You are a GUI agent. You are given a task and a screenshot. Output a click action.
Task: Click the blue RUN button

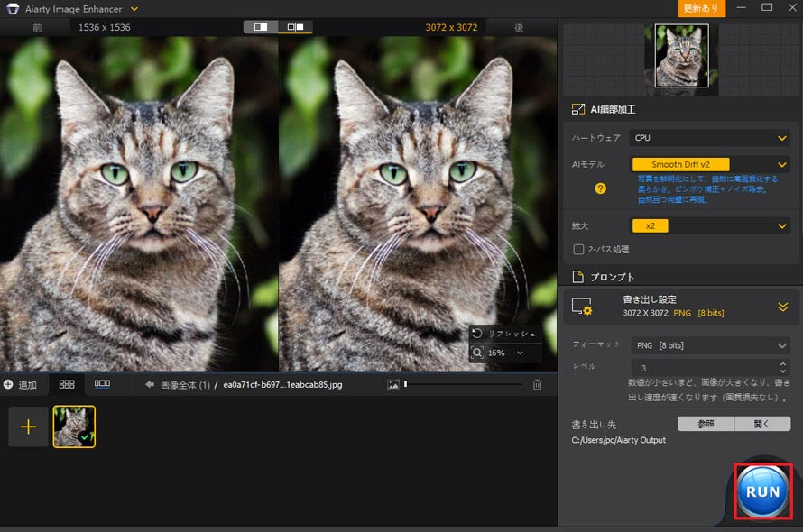762,492
